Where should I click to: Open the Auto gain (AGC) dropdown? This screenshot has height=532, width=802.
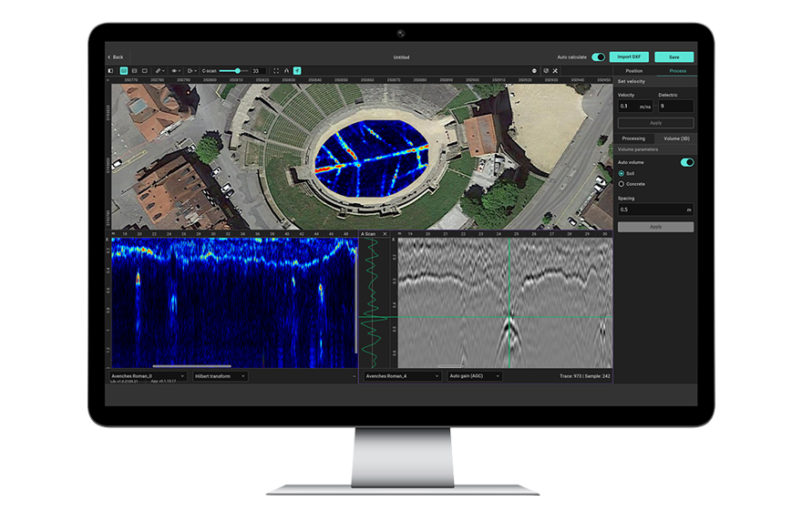475,376
